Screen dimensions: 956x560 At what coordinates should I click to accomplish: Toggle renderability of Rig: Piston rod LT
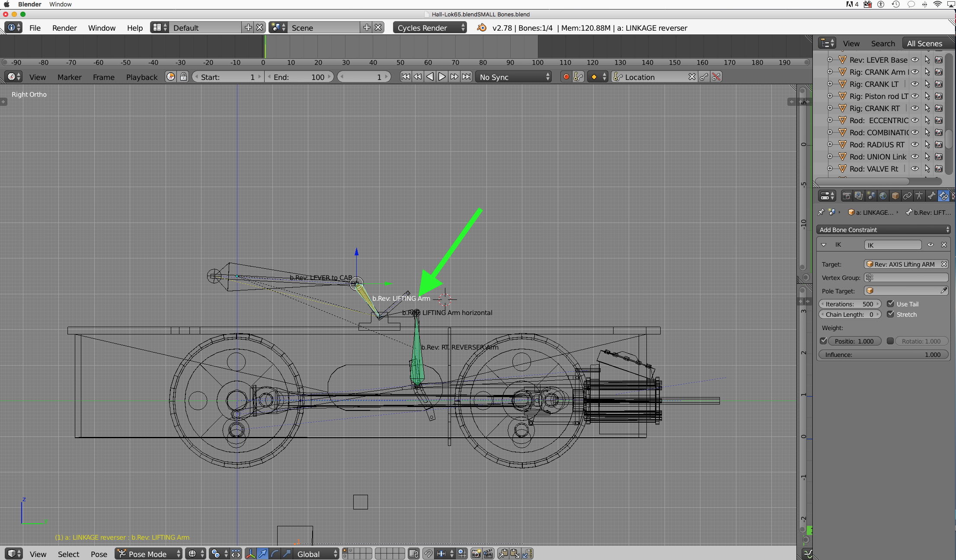pyautogui.click(x=939, y=96)
